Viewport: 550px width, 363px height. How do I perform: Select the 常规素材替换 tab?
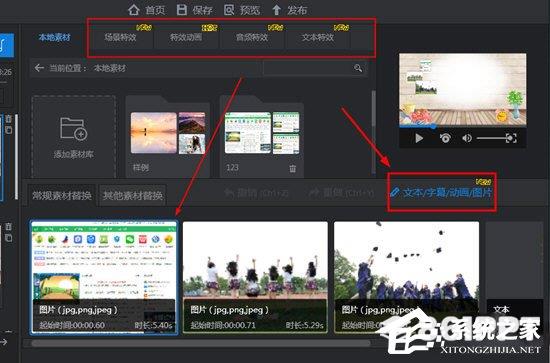coord(62,195)
